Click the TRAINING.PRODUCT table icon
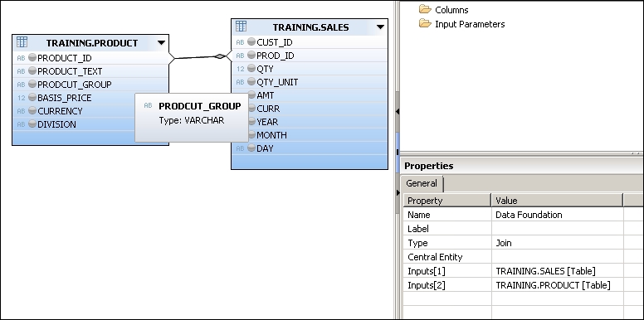The image size is (644, 320). pyautogui.click(x=22, y=41)
